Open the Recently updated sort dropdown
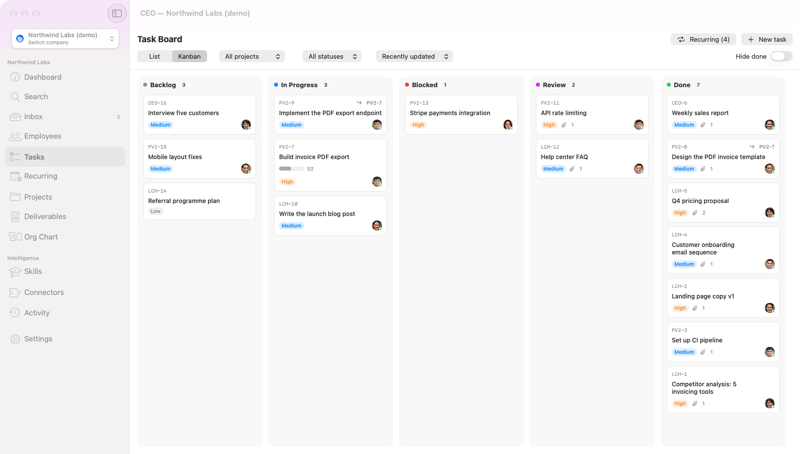This screenshot has width=800, height=454. [x=414, y=57]
